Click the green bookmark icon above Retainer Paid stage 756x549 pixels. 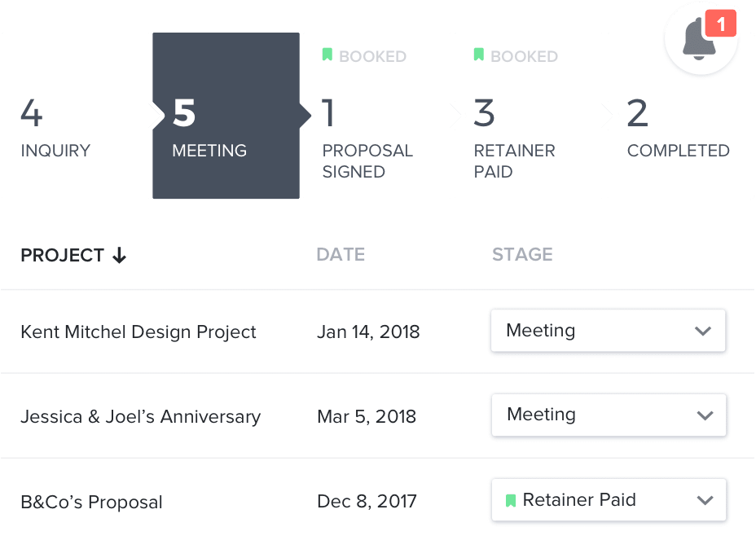479,55
